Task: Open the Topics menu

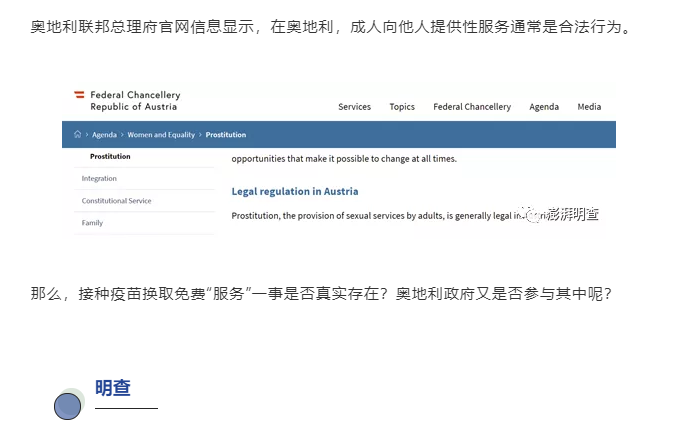Action: click(402, 107)
